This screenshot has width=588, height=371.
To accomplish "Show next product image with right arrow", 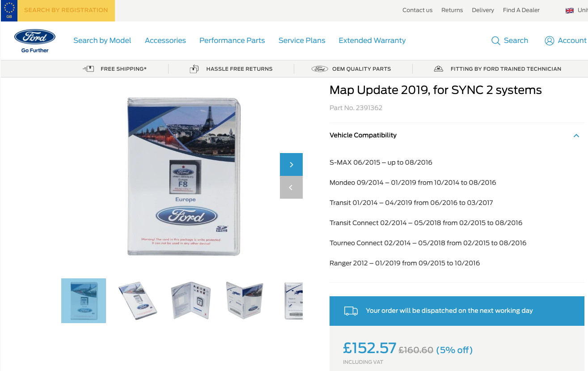I will pos(291,165).
